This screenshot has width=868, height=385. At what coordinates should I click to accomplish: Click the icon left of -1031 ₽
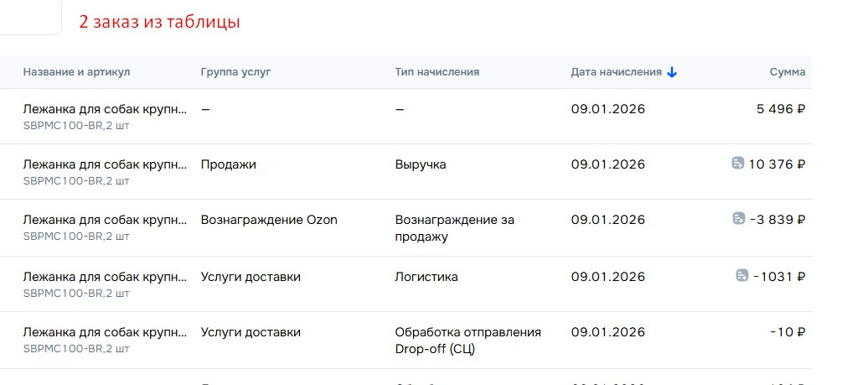pos(741,275)
